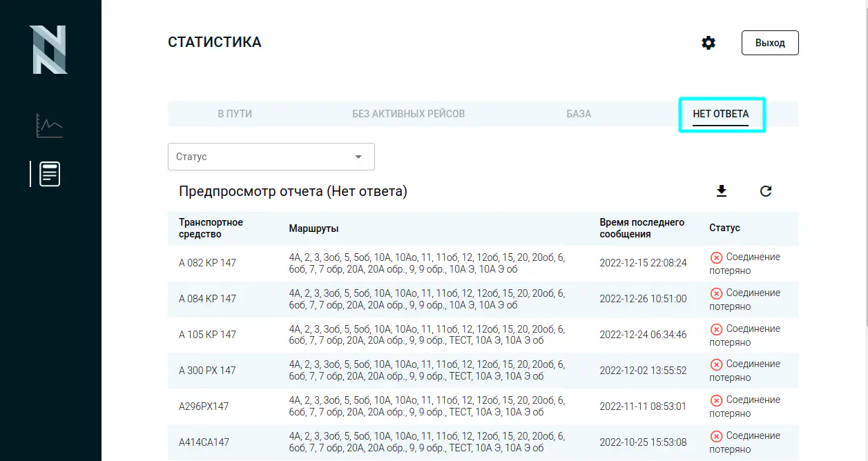Open the reports document sidebar icon
The image size is (868, 461).
coord(50,174)
